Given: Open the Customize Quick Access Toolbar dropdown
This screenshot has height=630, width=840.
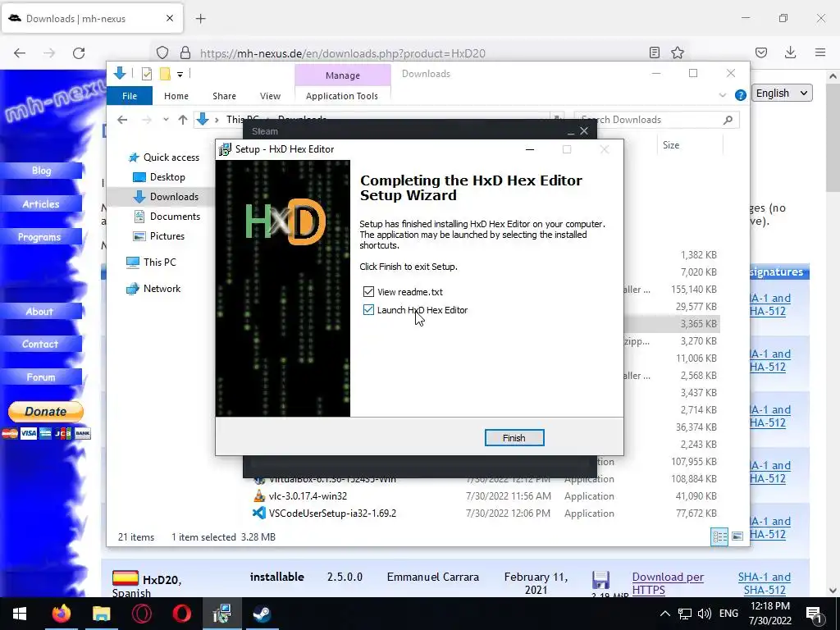Looking at the screenshot, I should (180, 74).
